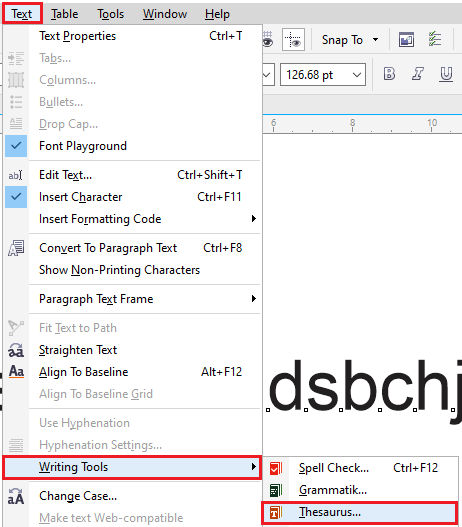Click the checklist icon in the toolbar
Screen dimensions: 462x527
click(x=435, y=39)
